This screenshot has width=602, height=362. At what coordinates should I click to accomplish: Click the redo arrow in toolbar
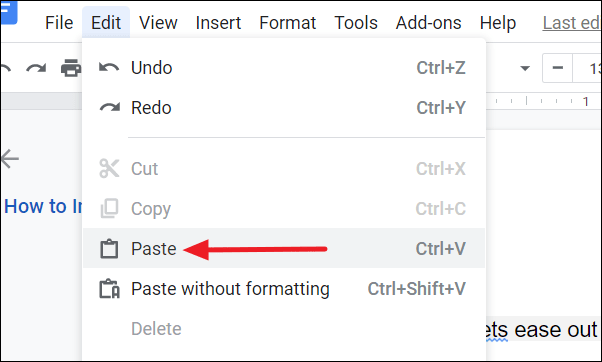pos(36,69)
